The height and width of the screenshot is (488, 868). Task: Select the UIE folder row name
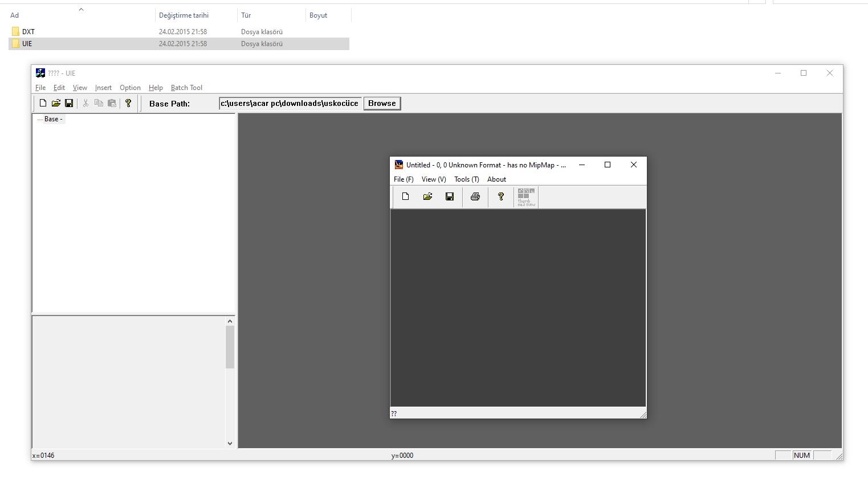[x=27, y=44]
